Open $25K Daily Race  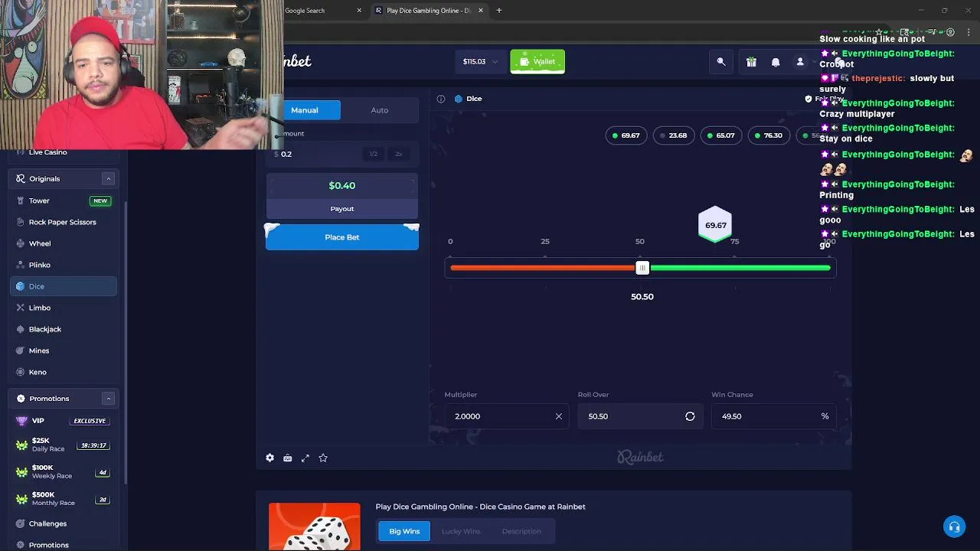click(63, 445)
